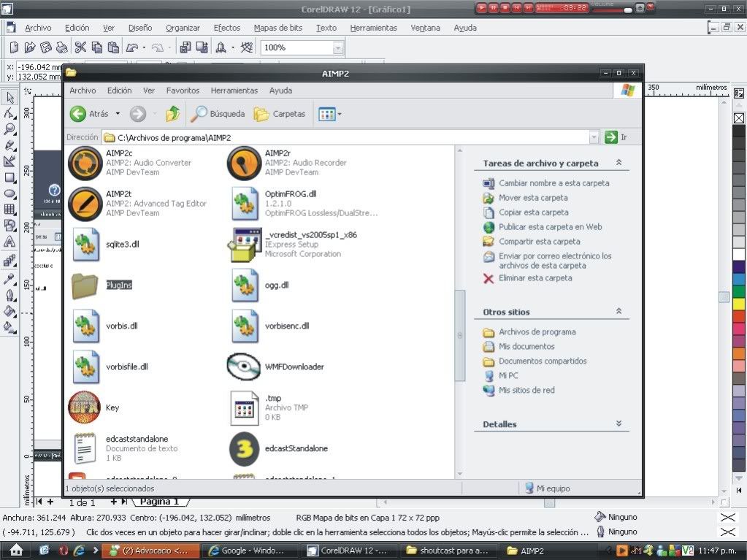Open the zoom level 100% dropdown
Image resolution: width=747 pixels, height=560 pixels.
tap(338, 47)
